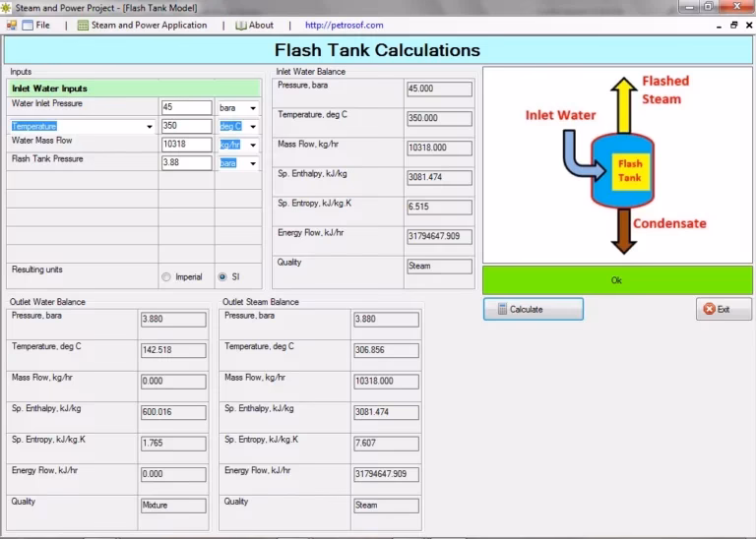Click outlet water enthalpy value 600.016
Viewport: 756px width, 539px height.
173,412
